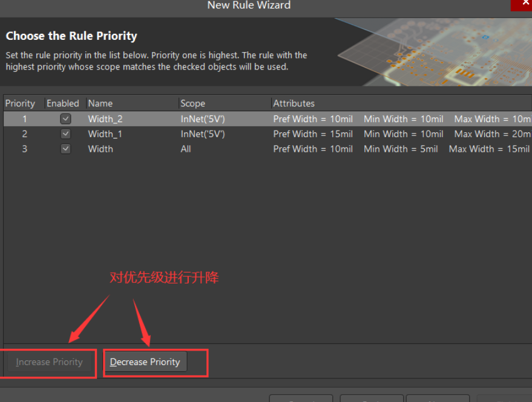Viewport: 532px width, 402px height.
Task: Click the Increase Priority button
Action: pyautogui.click(x=49, y=362)
